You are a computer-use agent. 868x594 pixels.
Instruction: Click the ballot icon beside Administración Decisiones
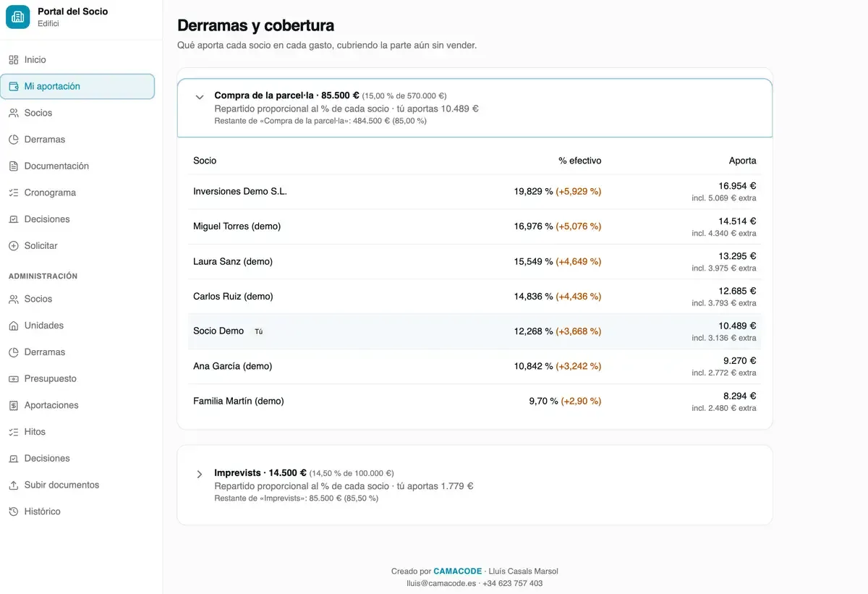(13, 459)
